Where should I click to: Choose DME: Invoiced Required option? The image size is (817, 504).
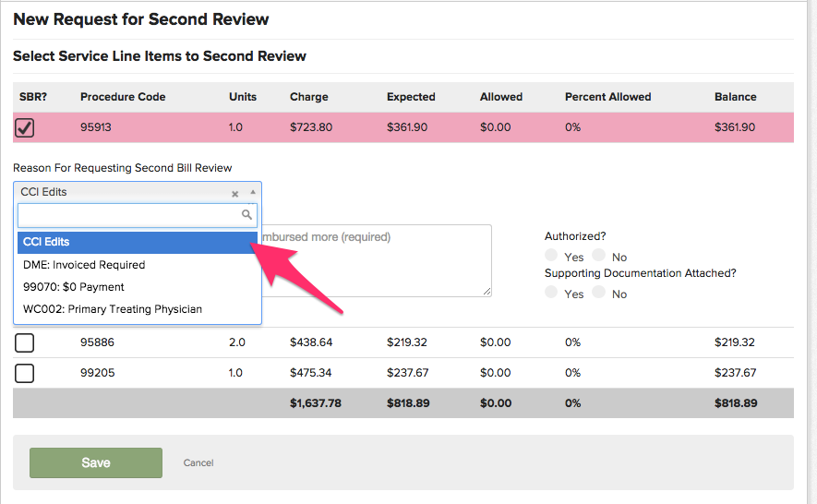pyautogui.click(x=138, y=265)
